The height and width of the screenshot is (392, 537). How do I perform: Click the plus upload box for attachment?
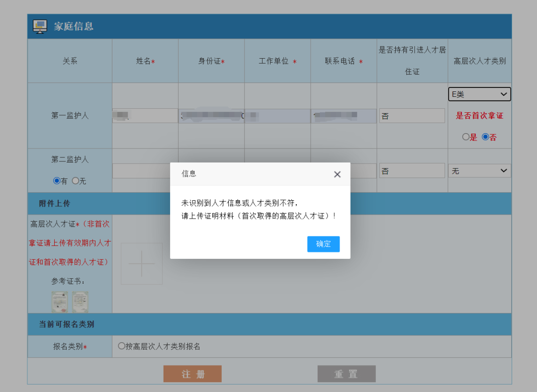(x=142, y=264)
